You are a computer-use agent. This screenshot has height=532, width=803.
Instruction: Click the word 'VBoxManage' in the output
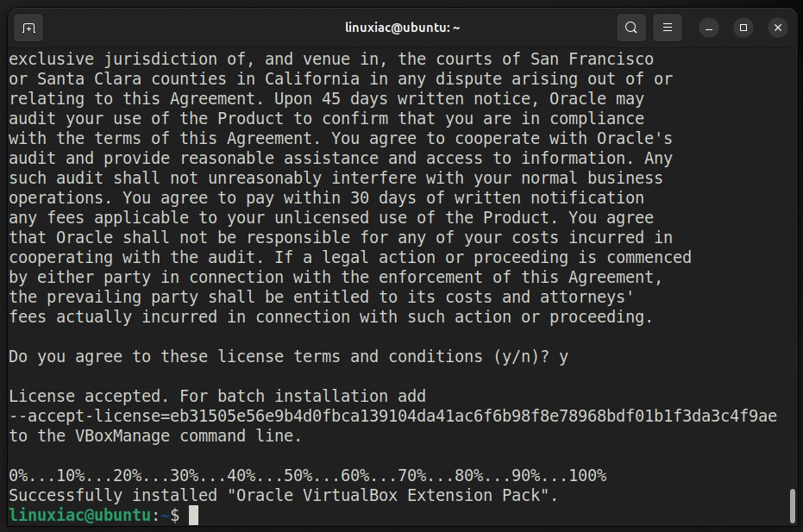click(x=122, y=435)
